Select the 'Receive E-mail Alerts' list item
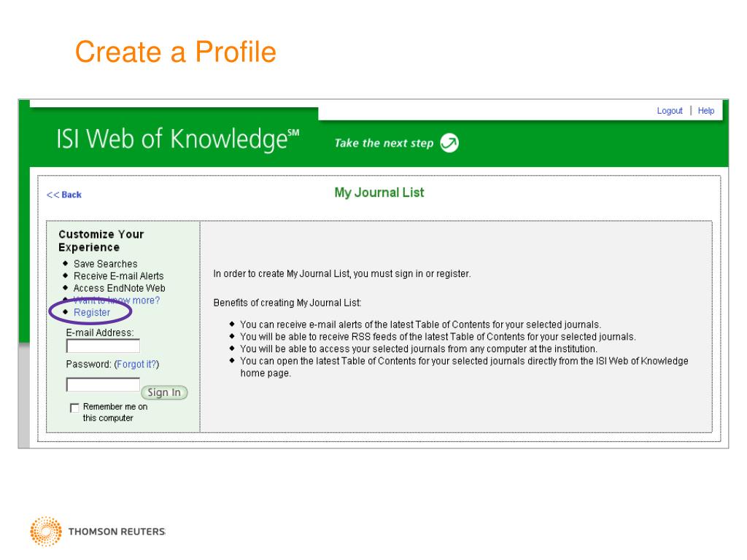 119,276
